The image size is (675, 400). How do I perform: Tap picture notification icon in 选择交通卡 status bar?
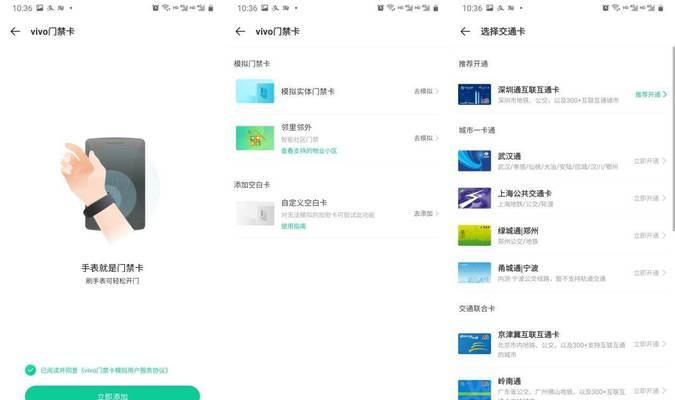click(490, 8)
